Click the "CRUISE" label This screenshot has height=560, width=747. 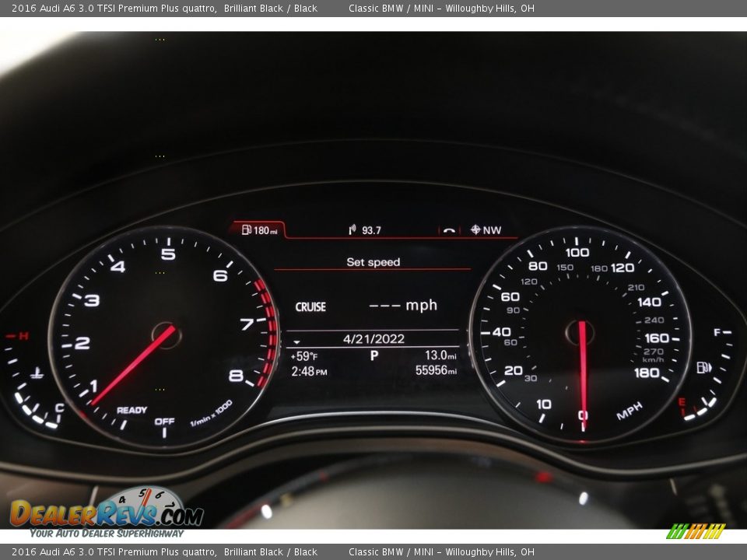[x=310, y=306]
